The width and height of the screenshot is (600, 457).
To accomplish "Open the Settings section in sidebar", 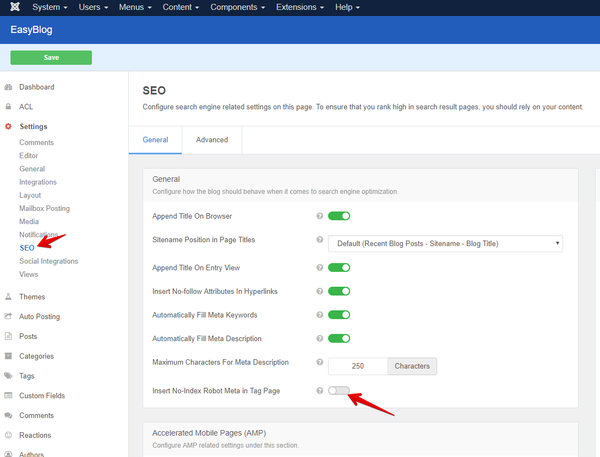I will pos(33,127).
